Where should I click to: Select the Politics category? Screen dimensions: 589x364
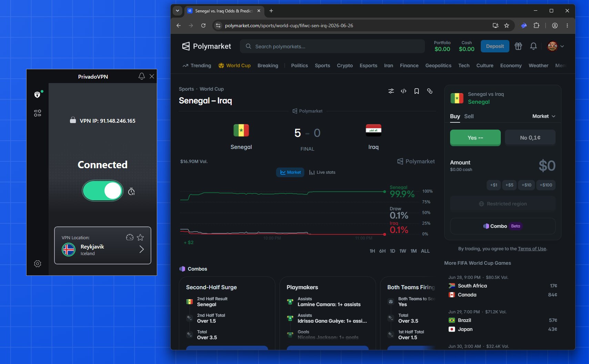(299, 65)
